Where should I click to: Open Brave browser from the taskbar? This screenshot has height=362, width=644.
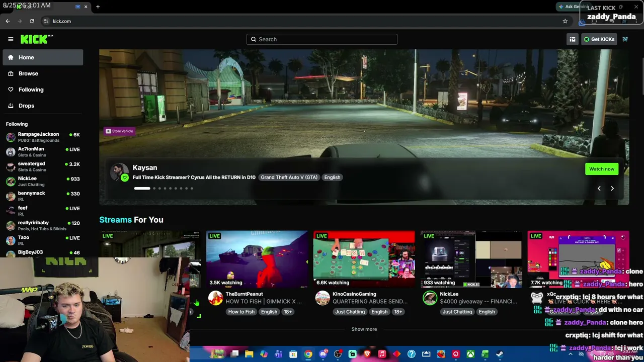point(367,354)
